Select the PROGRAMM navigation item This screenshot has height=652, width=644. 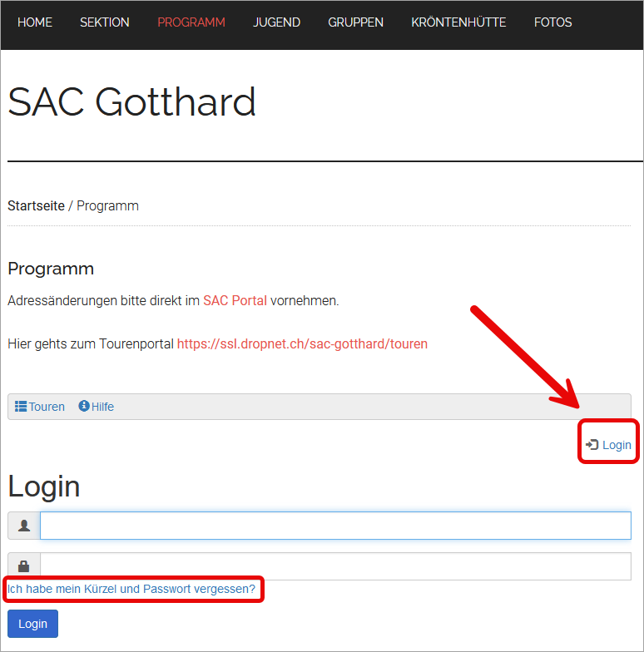191,22
